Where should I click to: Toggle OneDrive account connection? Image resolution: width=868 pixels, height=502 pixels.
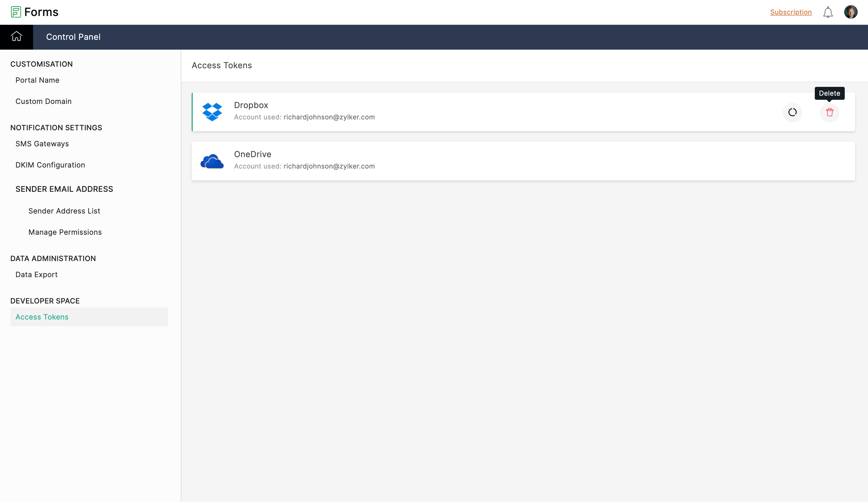(792, 161)
